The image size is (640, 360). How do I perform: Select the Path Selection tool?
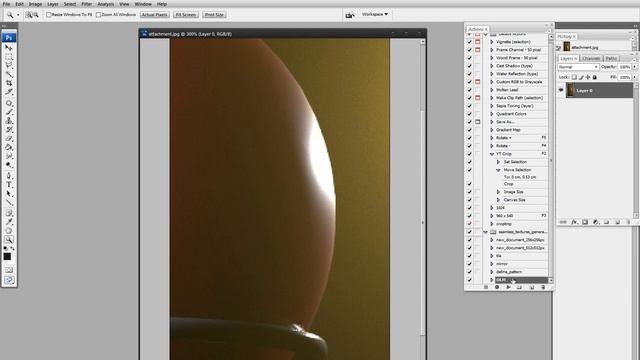pyautogui.click(x=9, y=194)
